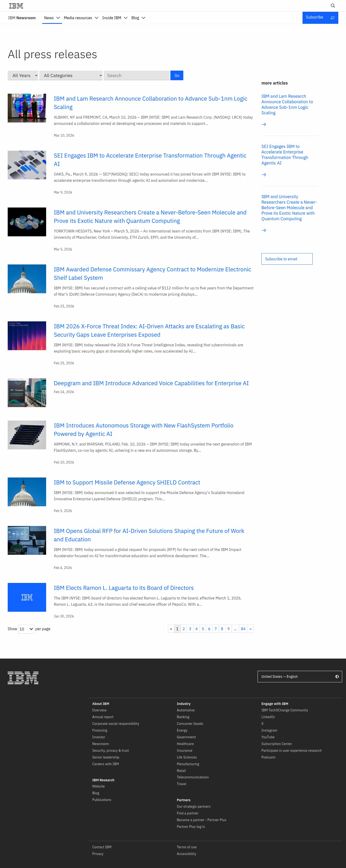Click Healthcare footer industry link

point(185,744)
